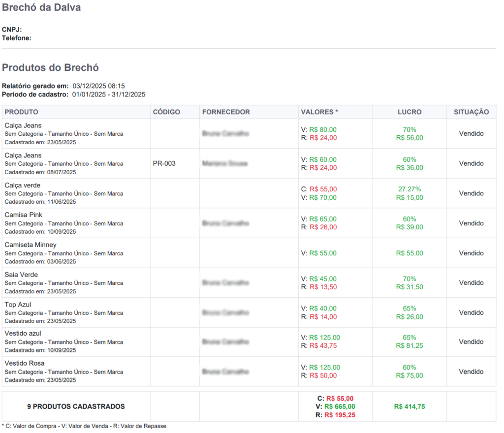
Task: Click product code PR-003
Action: click(x=164, y=163)
